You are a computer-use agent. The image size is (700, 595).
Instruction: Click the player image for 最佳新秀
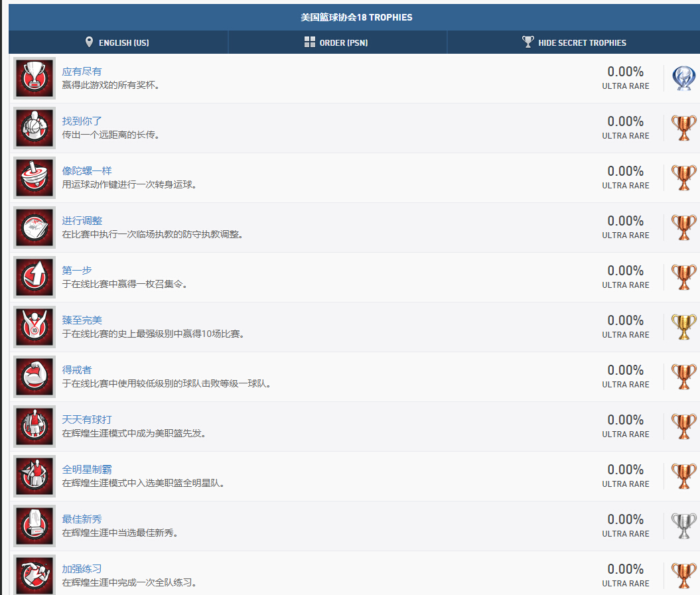tap(35, 526)
